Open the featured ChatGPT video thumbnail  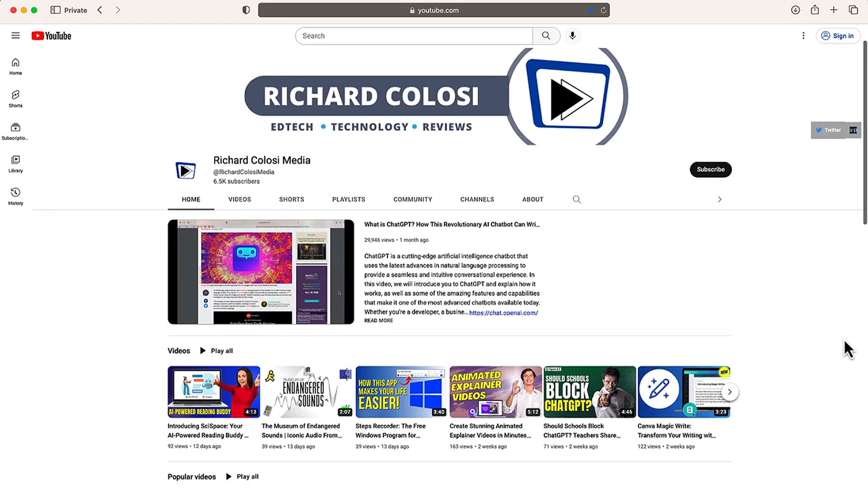coord(261,272)
